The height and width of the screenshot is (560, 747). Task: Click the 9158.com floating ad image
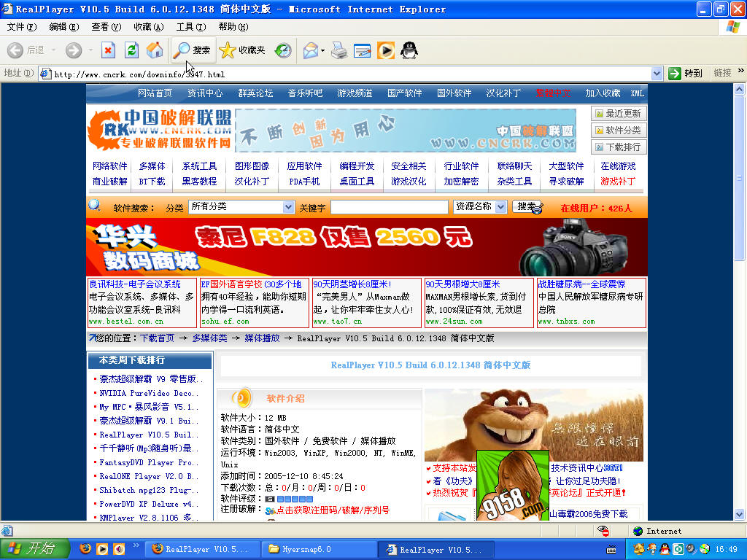click(x=513, y=485)
